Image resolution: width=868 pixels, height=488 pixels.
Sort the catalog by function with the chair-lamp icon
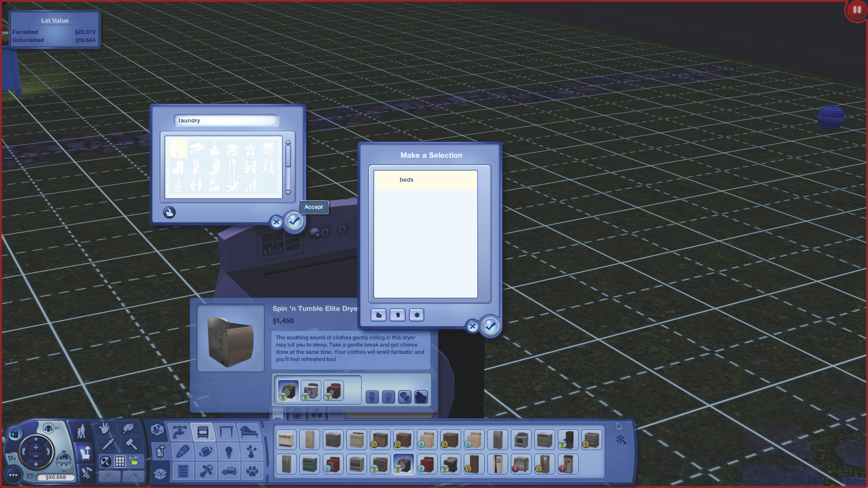(x=160, y=451)
